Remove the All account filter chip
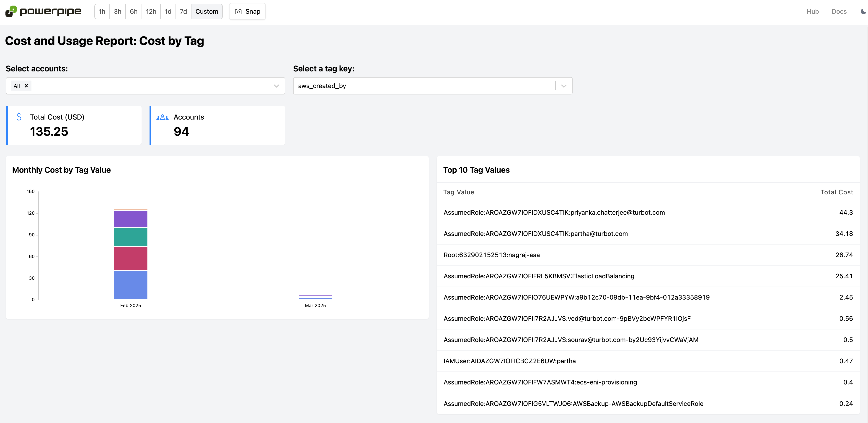The height and width of the screenshot is (423, 868). coord(26,86)
